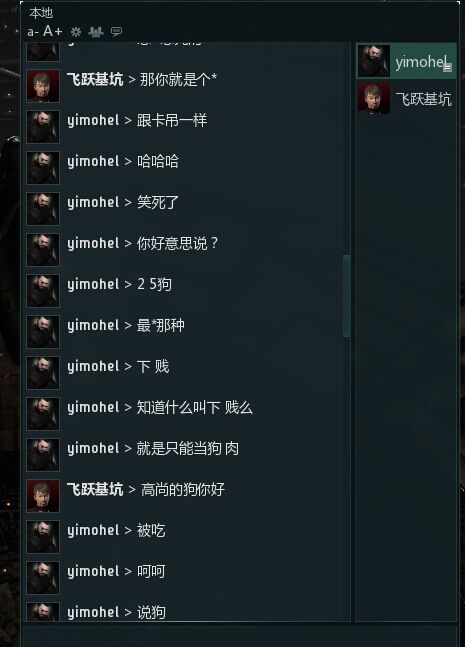Click the chat scrollbar handle
Image resolution: width=465 pixels, height=647 pixels.
coord(347,296)
